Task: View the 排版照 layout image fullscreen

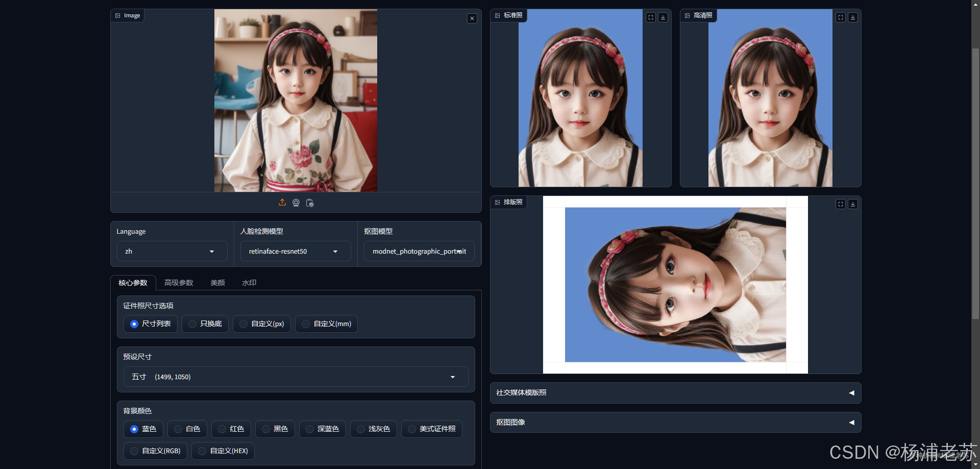Action: [841, 204]
